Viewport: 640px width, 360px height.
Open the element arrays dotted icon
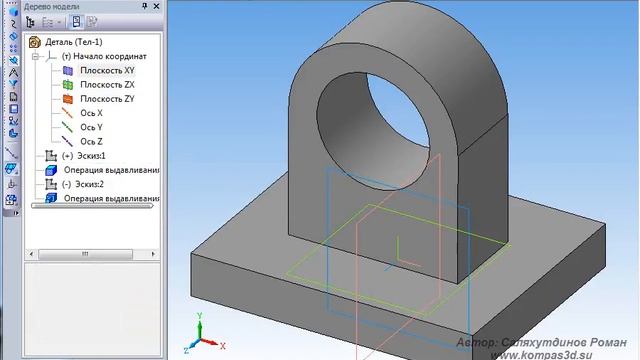click(13, 49)
